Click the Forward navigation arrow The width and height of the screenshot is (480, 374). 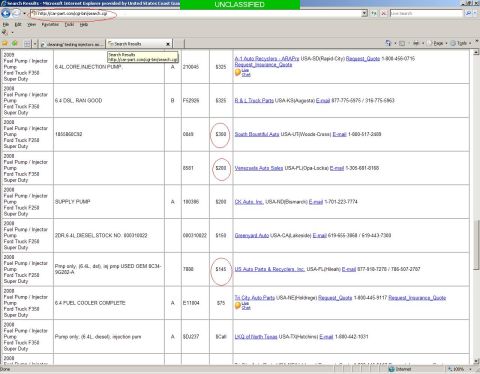pyautogui.click(x=16, y=13)
